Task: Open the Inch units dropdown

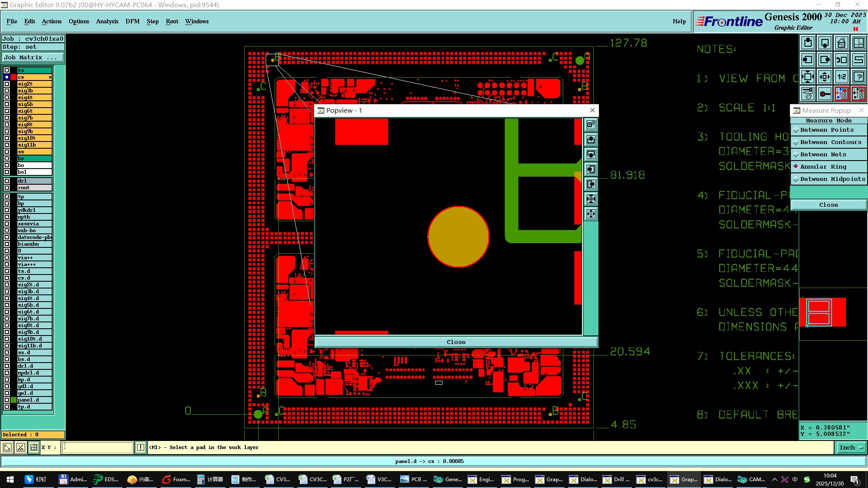Action: point(851,447)
